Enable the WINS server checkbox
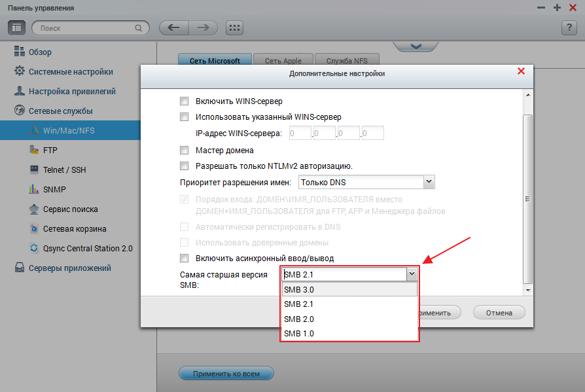 pyautogui.click(x=184, y=101)
